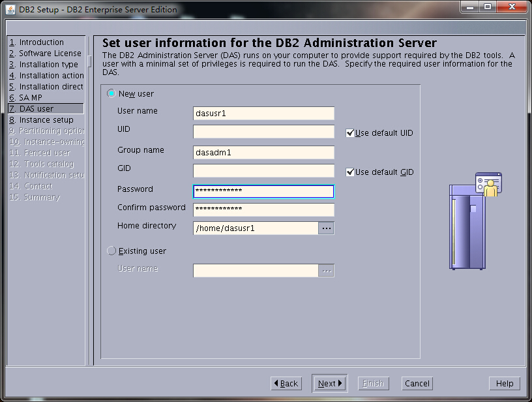The image size is (532, 402).
Task: Go to step 4 Installation action
Action: pyautogui.click(x=46, y=76)
